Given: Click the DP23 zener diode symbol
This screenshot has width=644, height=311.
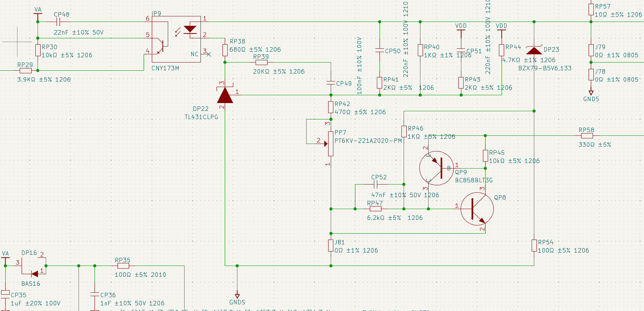Looking at the screenshot, I should coord(534,50).
